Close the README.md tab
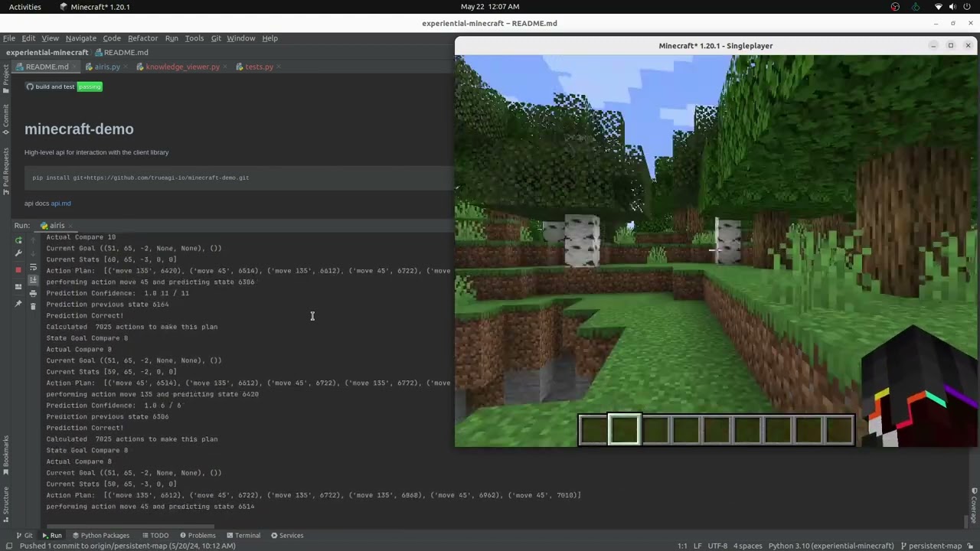This screenshot has width=980, height=551. [74, 67]
